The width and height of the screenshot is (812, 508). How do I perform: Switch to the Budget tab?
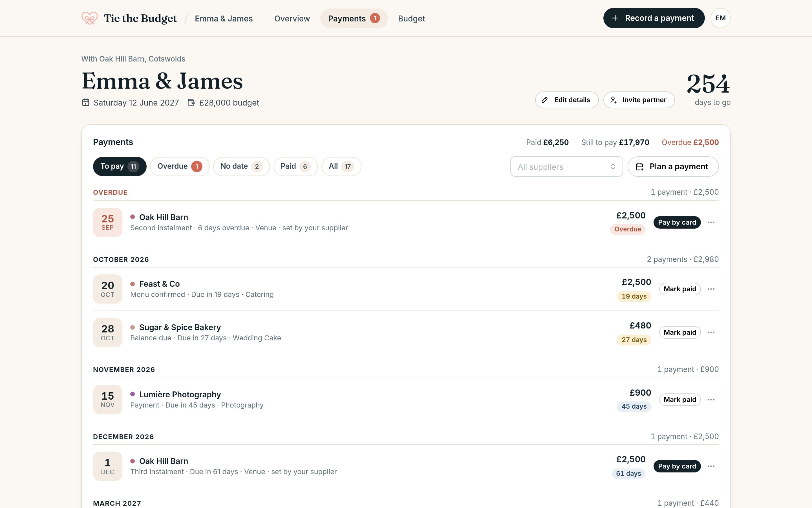tap(411, 18)
